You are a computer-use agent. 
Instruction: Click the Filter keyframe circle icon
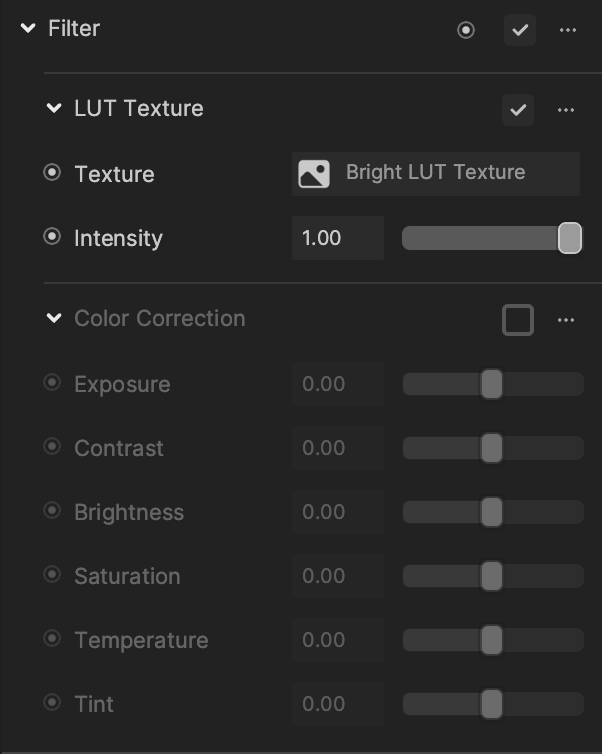click(x=465, y=30)
